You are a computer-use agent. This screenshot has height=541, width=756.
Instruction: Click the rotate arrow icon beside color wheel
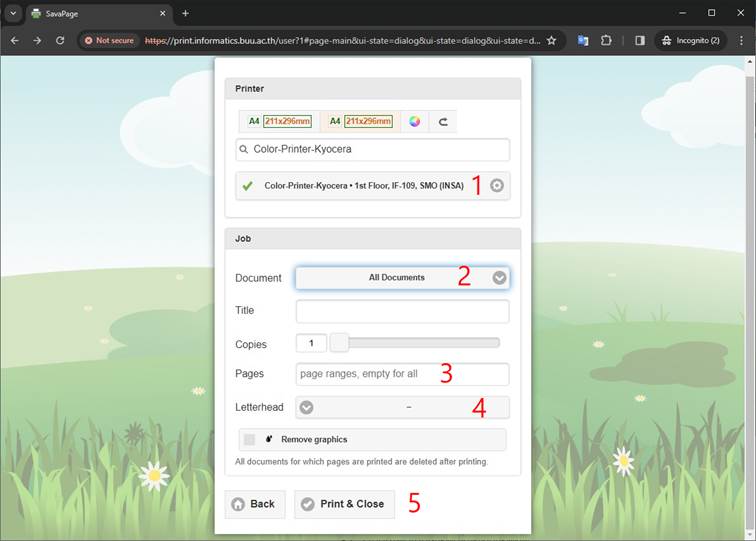[x=443, y=121]
